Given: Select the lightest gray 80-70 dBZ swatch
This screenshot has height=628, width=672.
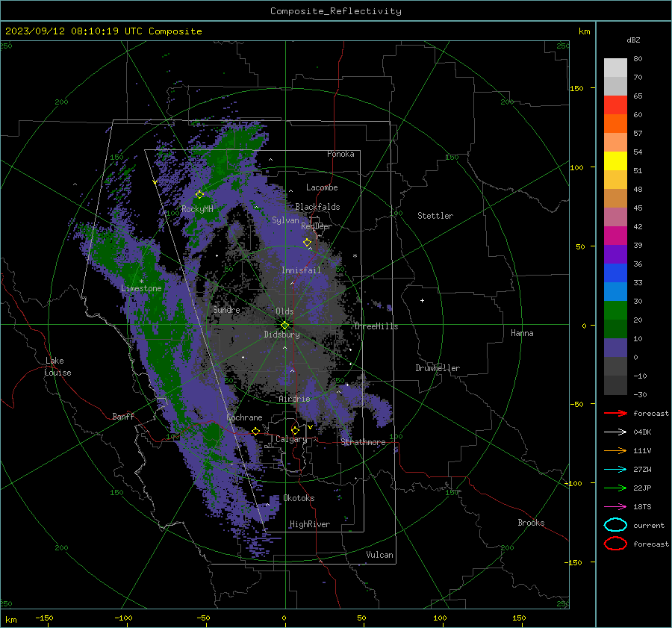Looking at the screenshot, I should (615, 68).
